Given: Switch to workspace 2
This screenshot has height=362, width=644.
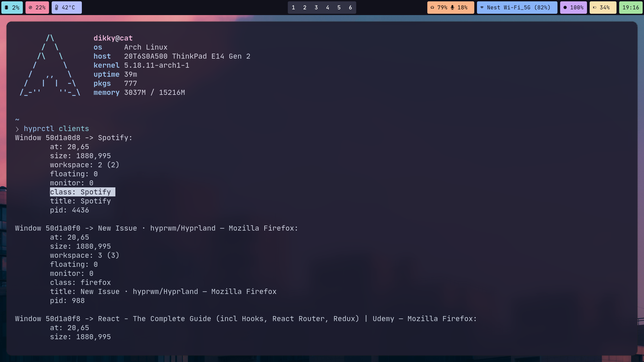Looking at the screenshot, I should click(305, 7).
